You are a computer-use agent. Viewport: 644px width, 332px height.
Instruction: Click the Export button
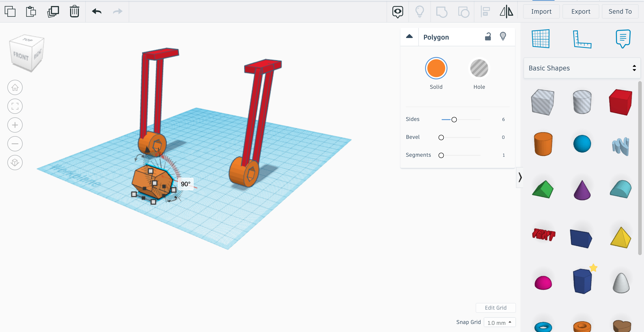(x=580, y=11)
